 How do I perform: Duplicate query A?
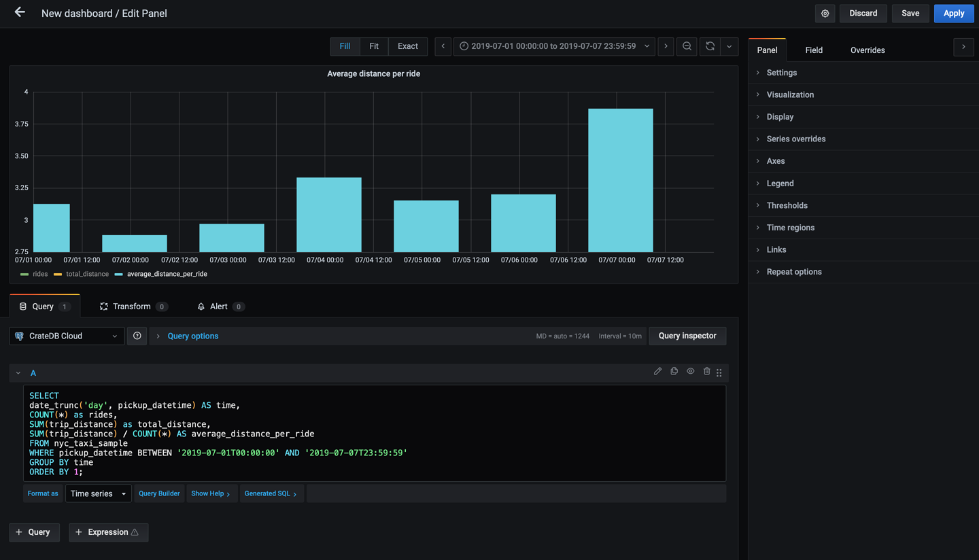674,371
